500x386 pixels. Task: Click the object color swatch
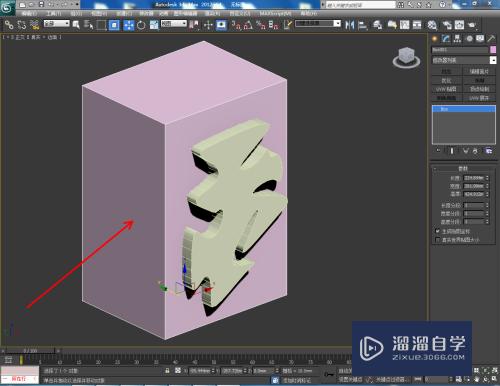493,49
